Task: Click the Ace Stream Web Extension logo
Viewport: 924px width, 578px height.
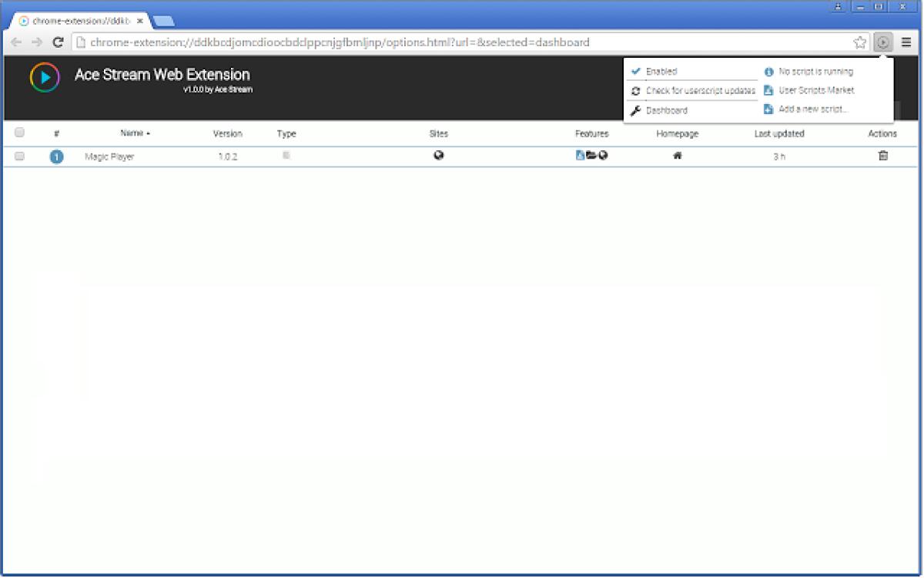Action: tap(44, 77)
